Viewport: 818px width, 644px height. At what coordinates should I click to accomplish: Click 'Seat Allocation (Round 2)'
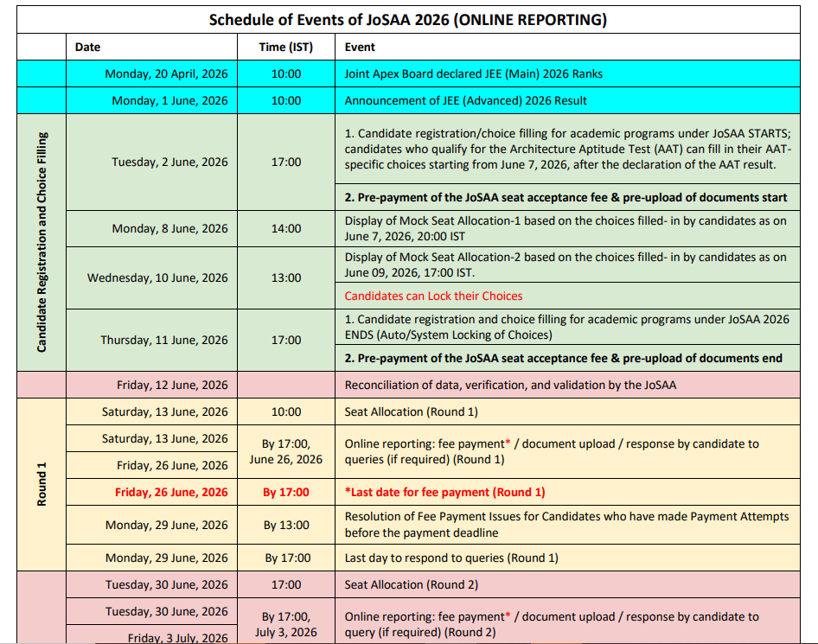411,584
